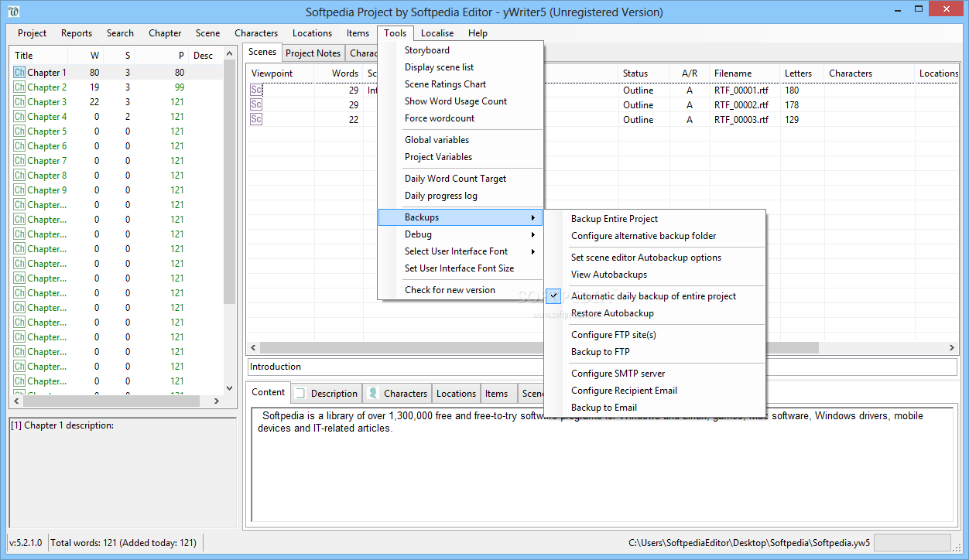Select Backup to Email
969x560 pixels.
[655, 408]
